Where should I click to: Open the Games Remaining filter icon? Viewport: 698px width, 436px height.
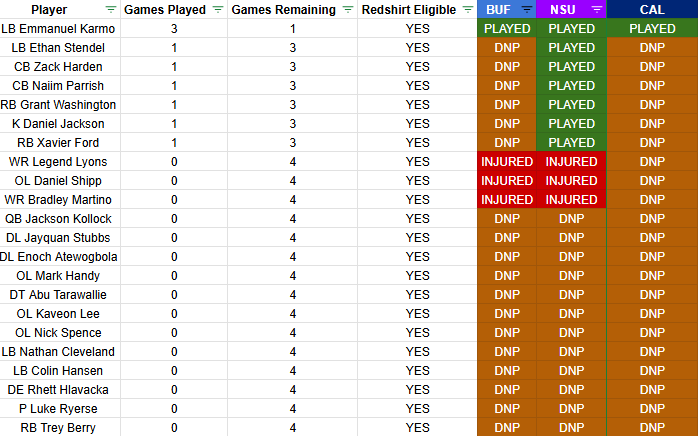347,10
